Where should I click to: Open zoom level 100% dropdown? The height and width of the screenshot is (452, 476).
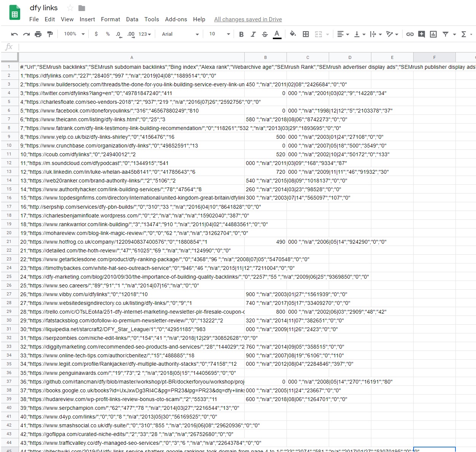click(74, 34)
